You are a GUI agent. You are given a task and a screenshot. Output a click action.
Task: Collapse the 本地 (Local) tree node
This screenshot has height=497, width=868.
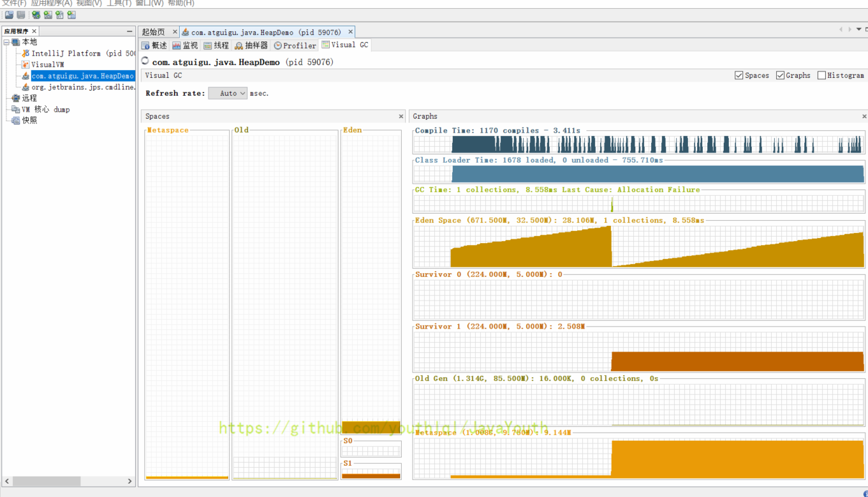coord(6,42)
